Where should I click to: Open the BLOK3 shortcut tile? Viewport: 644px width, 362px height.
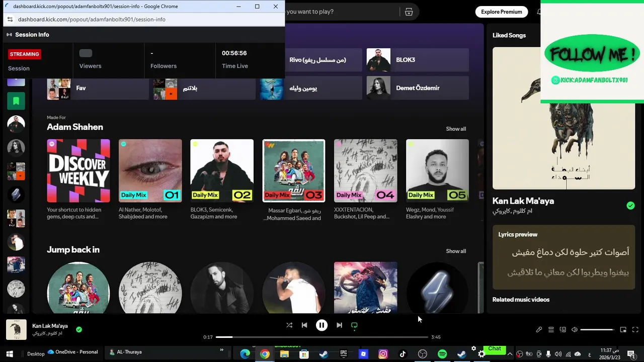pos(418,60)
